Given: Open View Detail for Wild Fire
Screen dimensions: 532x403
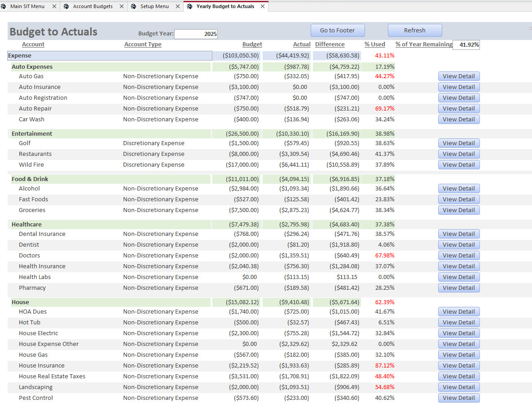Looking at the screenshot, I should click(459, 165).
